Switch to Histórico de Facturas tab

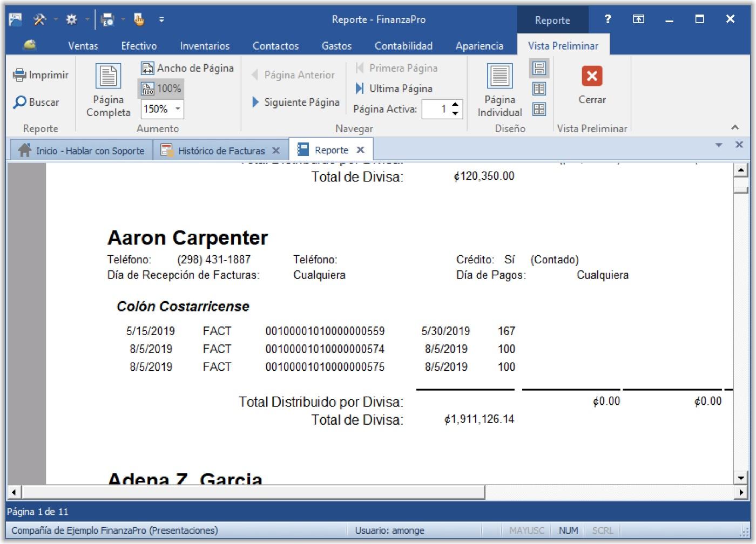(220, 151)
